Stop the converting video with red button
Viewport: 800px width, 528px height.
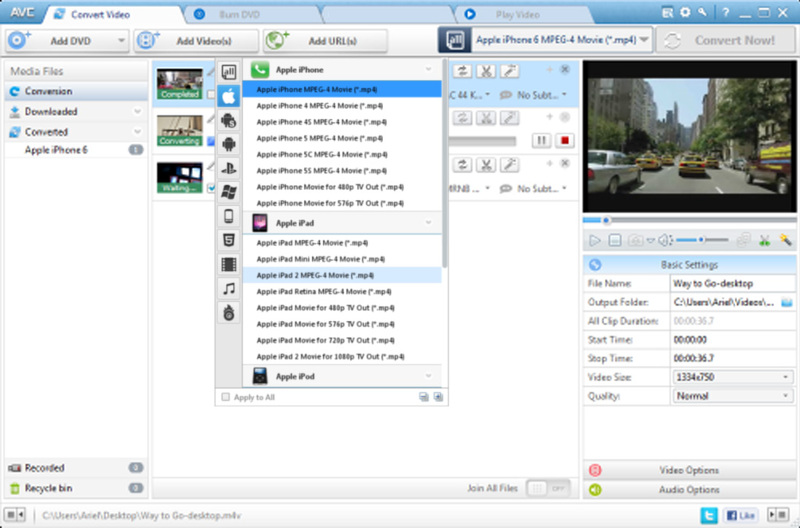(565, 140)
